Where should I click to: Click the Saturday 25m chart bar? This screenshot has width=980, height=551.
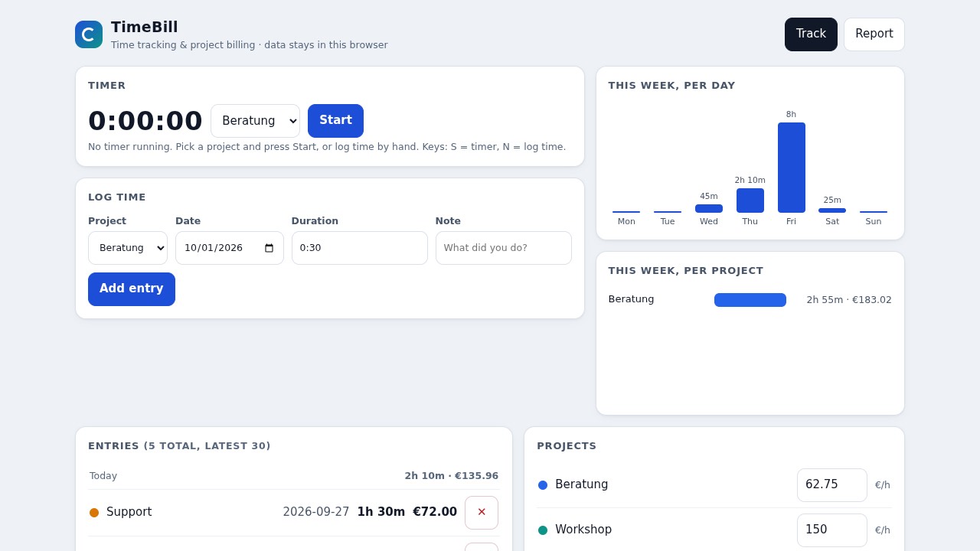point(832,210)
